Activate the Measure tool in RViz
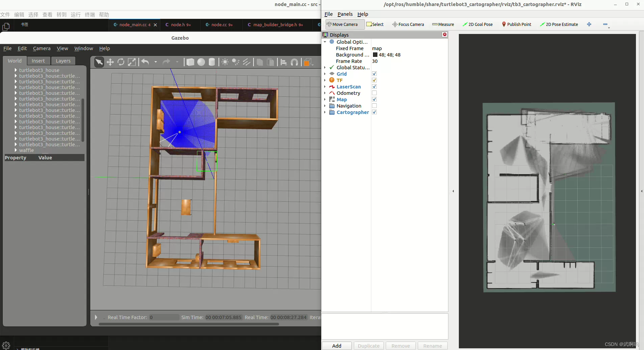 click(443, 24)
